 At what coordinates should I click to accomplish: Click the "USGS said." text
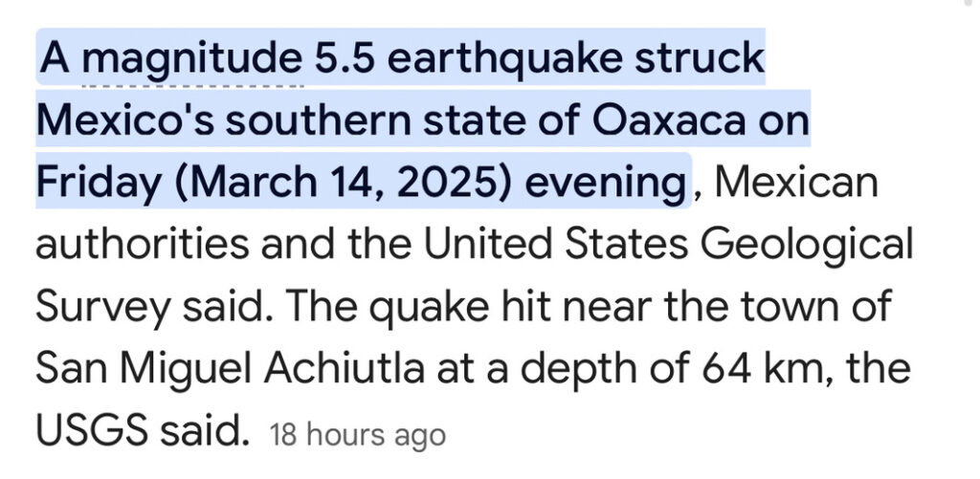pos(143,430)
